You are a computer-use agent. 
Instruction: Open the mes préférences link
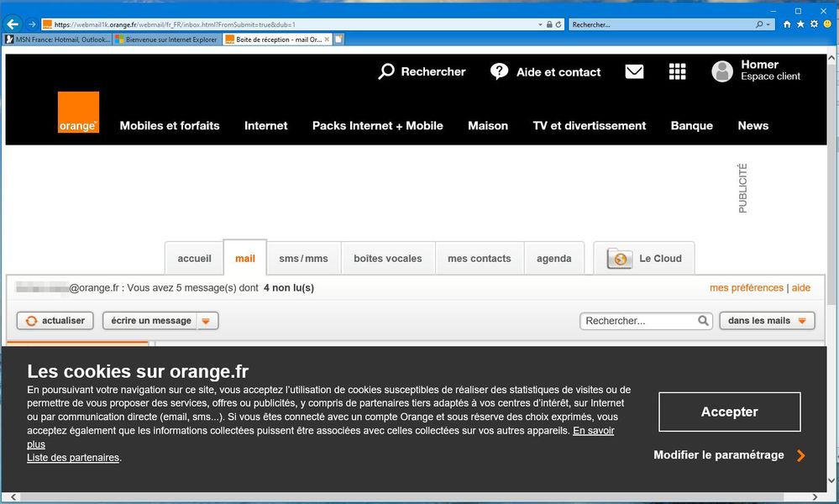tap(746, 288)
